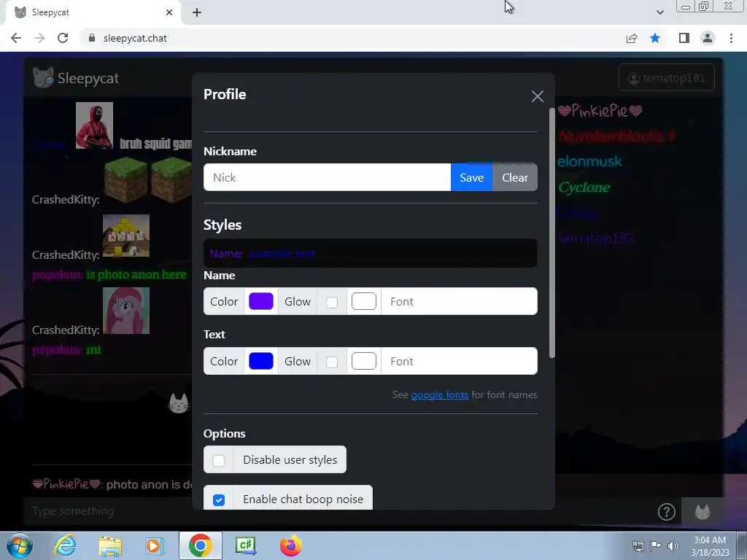Screen dimensions: 747x560
Task: Close the Profile dialog with the X
Action: tap(538, 96)
